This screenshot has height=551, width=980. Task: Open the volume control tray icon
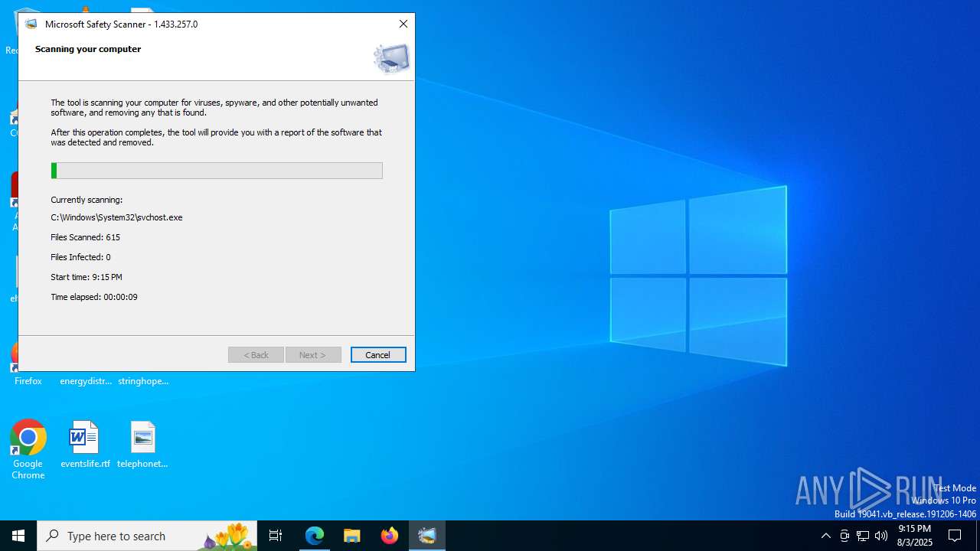pos(881,536)
